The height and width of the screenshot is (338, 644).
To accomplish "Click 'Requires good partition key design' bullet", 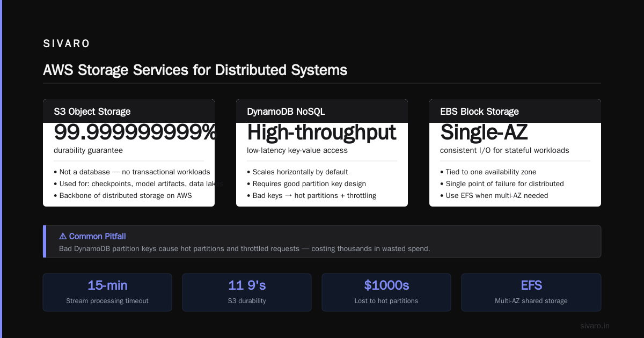I will 306,184.
